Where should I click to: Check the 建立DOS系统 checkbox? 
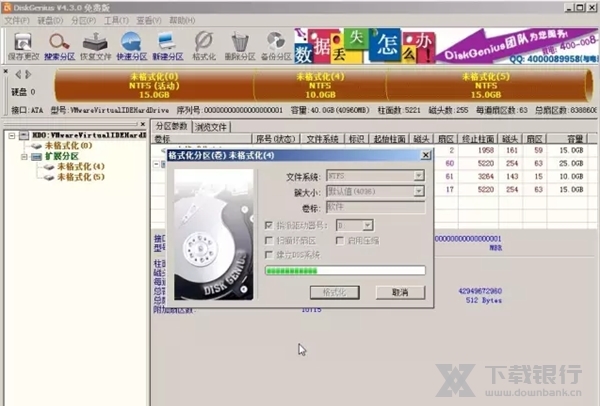pyautogui.click(x=269, y=255)
